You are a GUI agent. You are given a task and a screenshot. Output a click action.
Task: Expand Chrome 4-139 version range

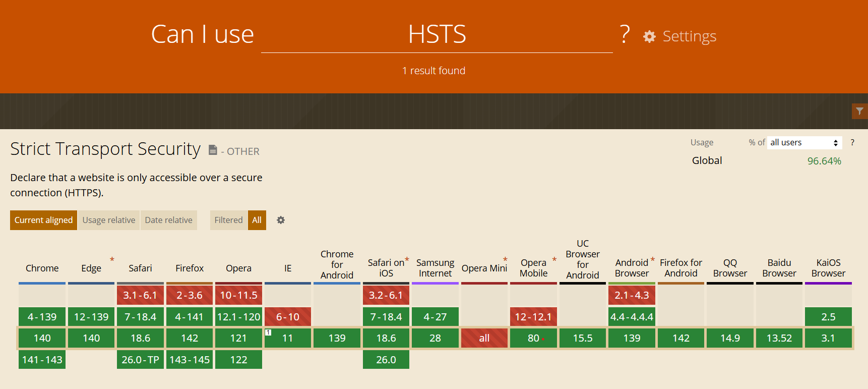[42, 317]
